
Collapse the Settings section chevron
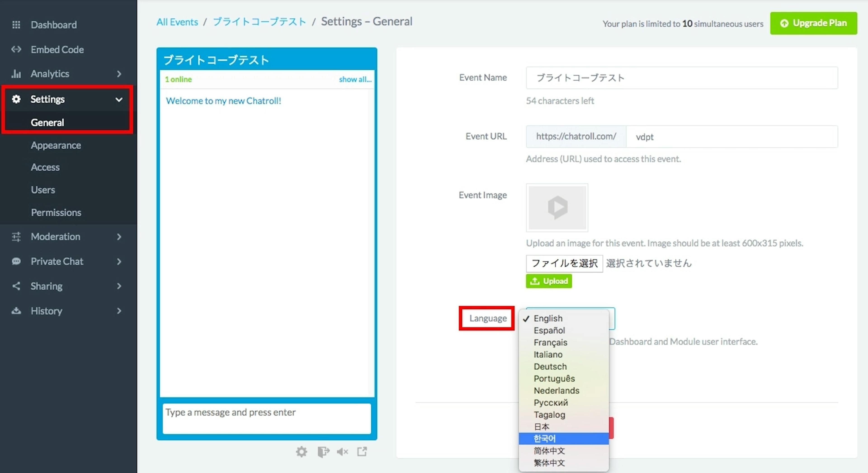tap(119, 99)
